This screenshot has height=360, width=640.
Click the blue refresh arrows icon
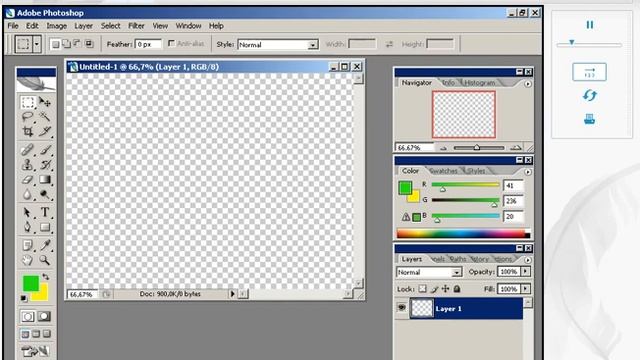click(589, 96)
